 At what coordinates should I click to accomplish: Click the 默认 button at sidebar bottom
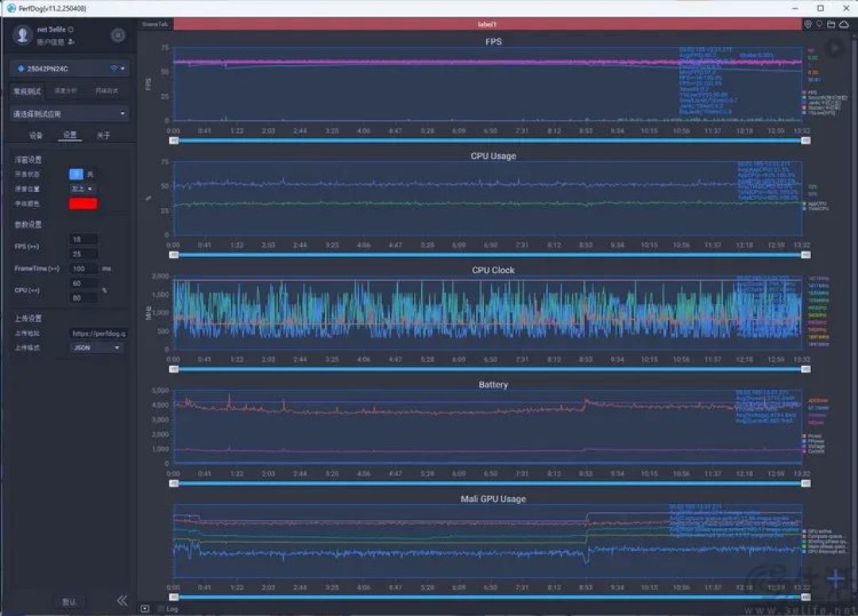[x=69, y=602]
